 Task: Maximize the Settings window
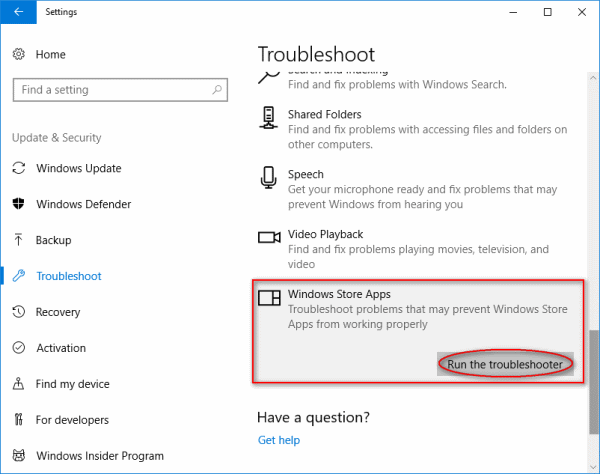click(548, 12)
